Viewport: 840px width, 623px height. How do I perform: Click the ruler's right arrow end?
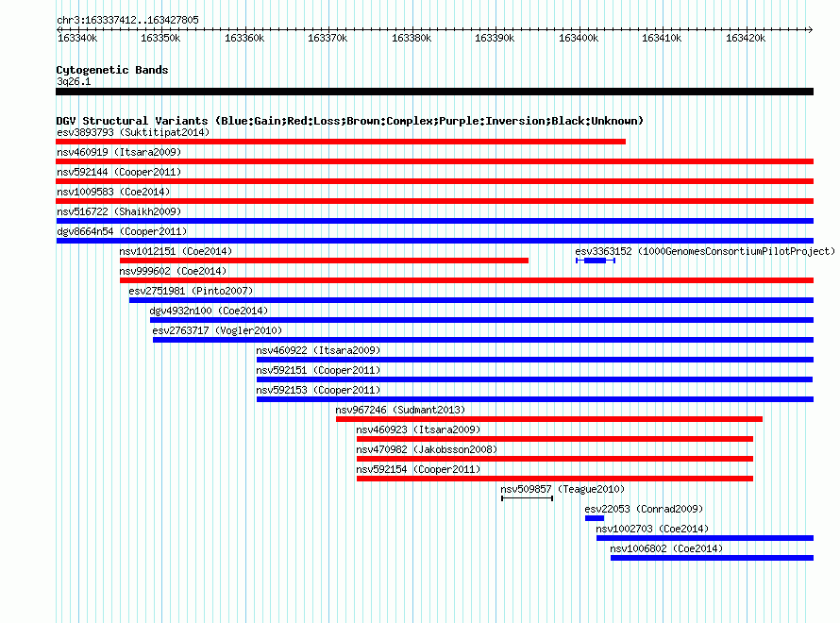811,29
